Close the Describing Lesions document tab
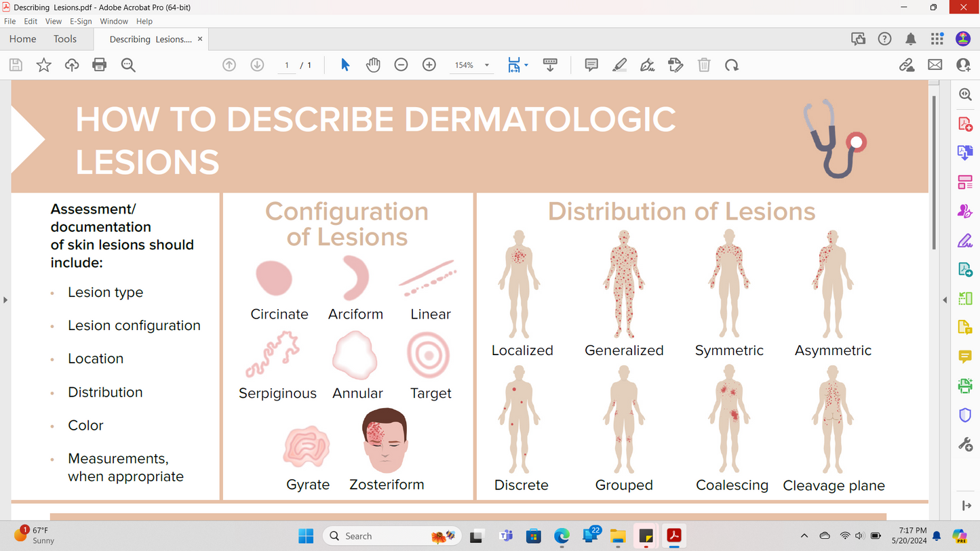 pos(200,39)
